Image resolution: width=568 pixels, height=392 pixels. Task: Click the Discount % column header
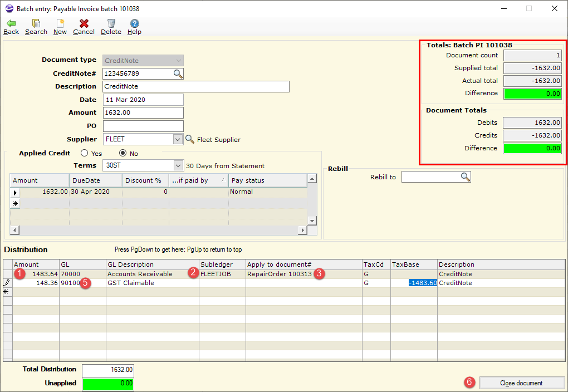point(145,180)
